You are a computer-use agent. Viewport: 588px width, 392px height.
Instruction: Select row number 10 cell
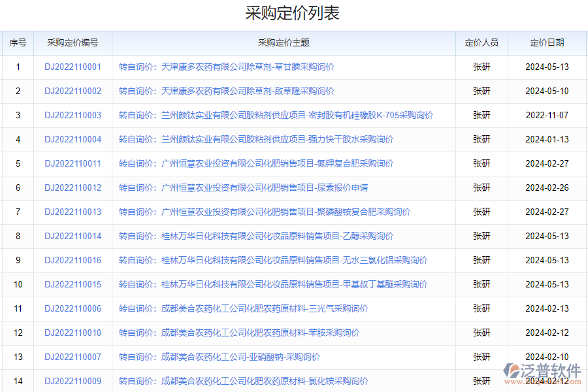(x=18, y=284)
